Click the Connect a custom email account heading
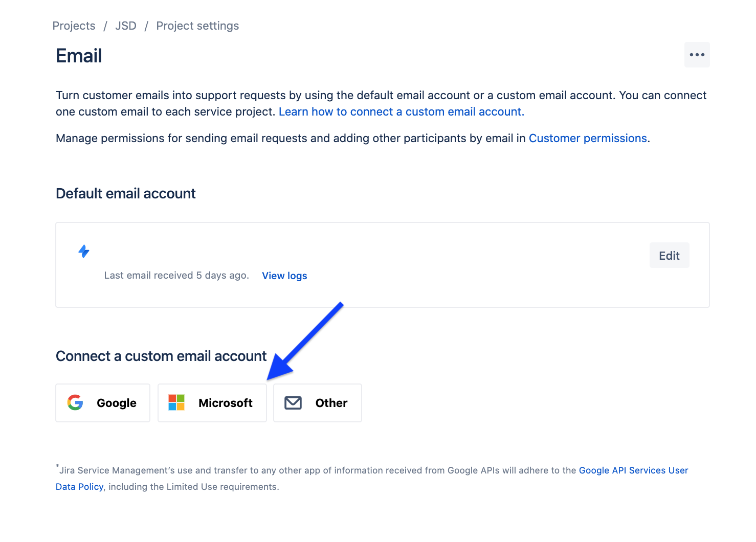 [161, 356]
